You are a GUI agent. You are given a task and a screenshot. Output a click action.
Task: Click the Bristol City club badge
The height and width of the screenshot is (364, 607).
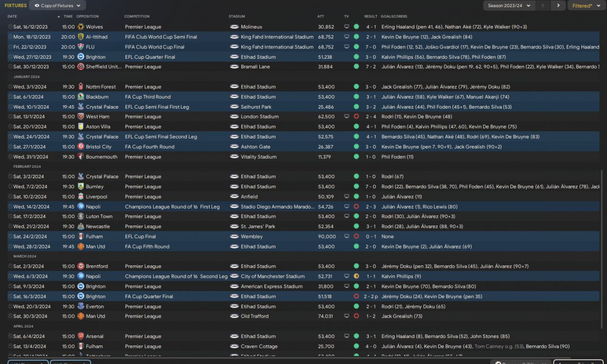click(x=81, y=147)
